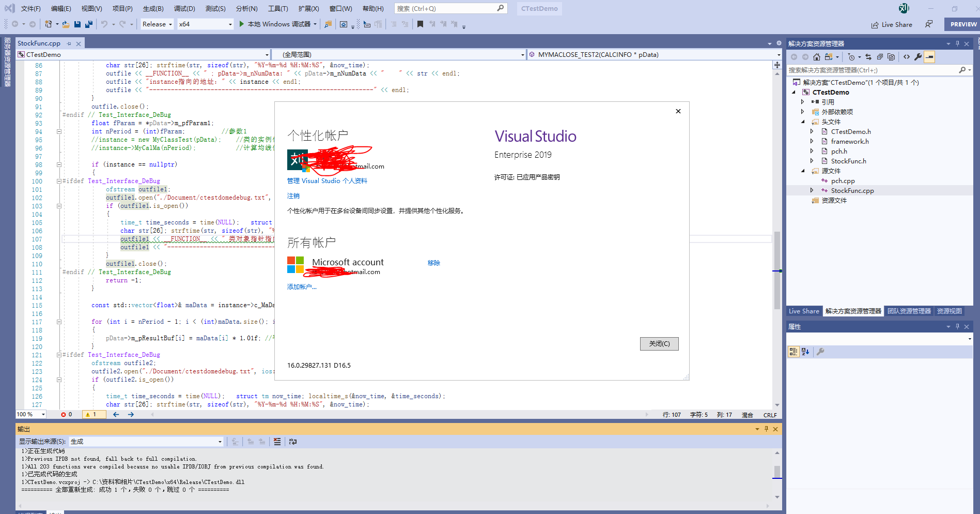
Task: Click the View Code angle brackets icon
Action: pos(907,57)
